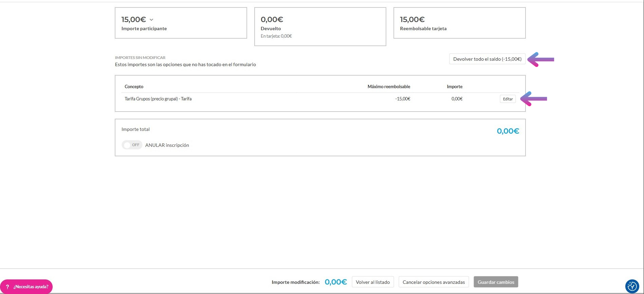Screen dimensions: 644x294
Task: Click Cancelar opciones avanzadas button
Action: [434, 282]
